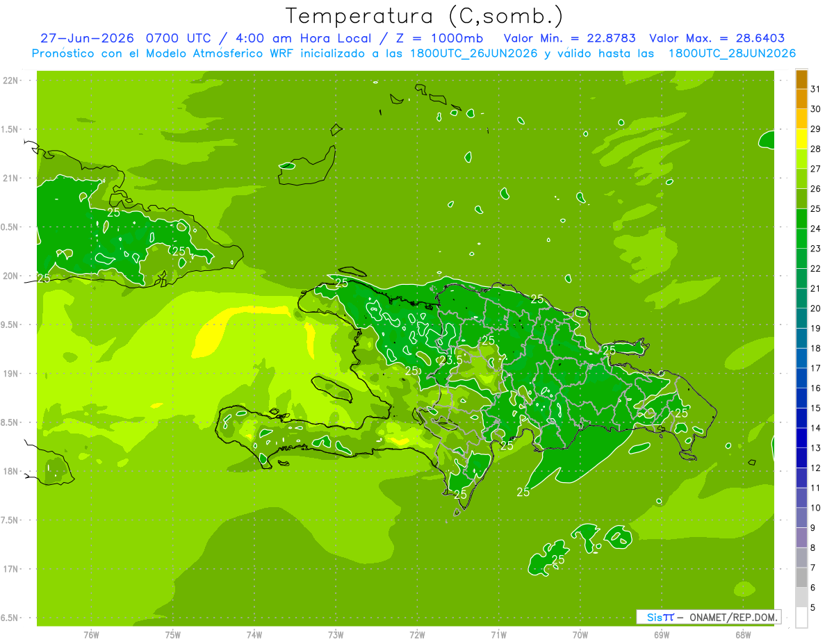Click the "17N" latitude label

(x=11, y=570)
